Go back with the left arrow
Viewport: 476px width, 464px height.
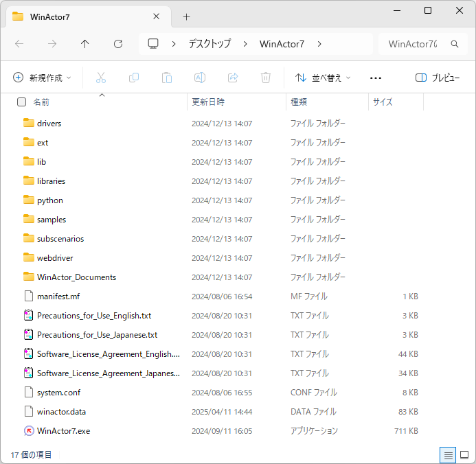[x=19, y=44]
